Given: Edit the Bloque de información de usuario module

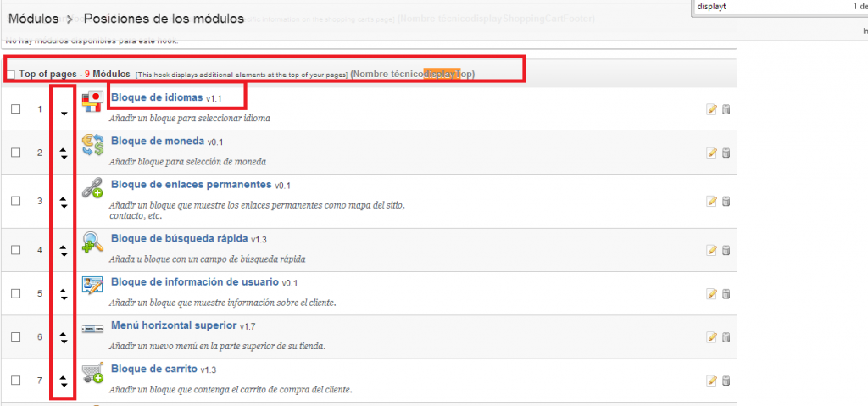Looking at the screenshot, I should [712, 293].
